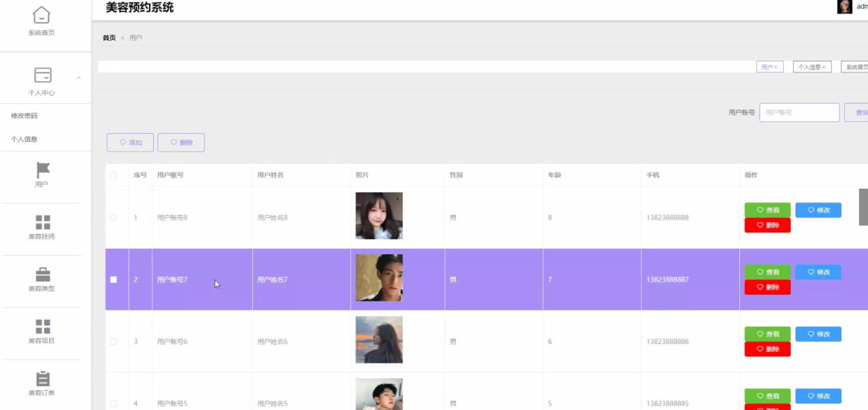868x410 pixels.
Task: Tick the checkbox for row 用户账号5
Action: click(114, 404)
